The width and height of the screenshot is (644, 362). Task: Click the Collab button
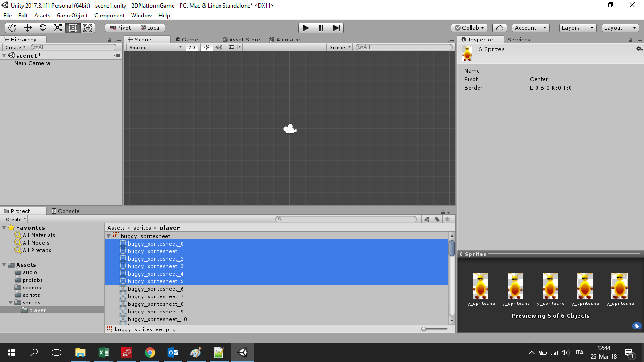[x=469, y=28]
